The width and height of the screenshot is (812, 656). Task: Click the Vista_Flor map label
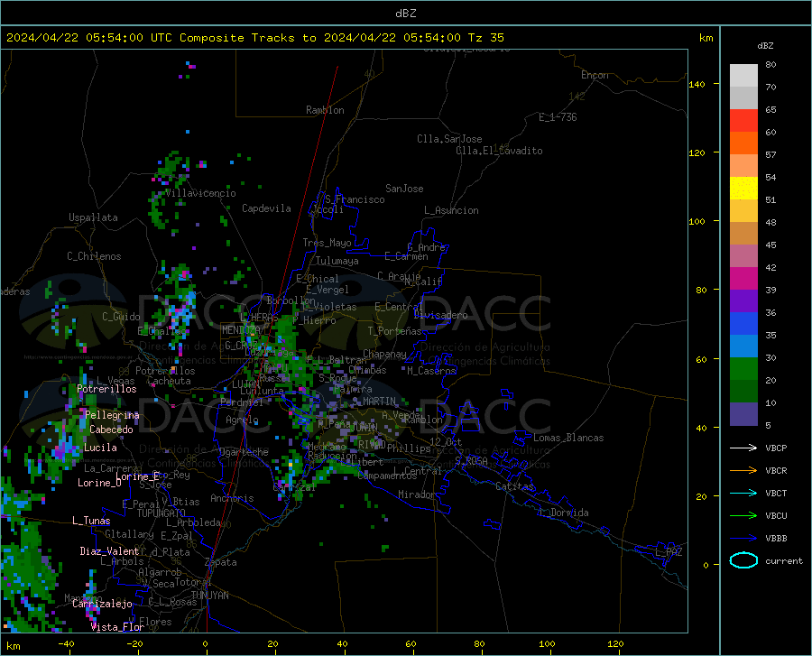click(117, 627)
